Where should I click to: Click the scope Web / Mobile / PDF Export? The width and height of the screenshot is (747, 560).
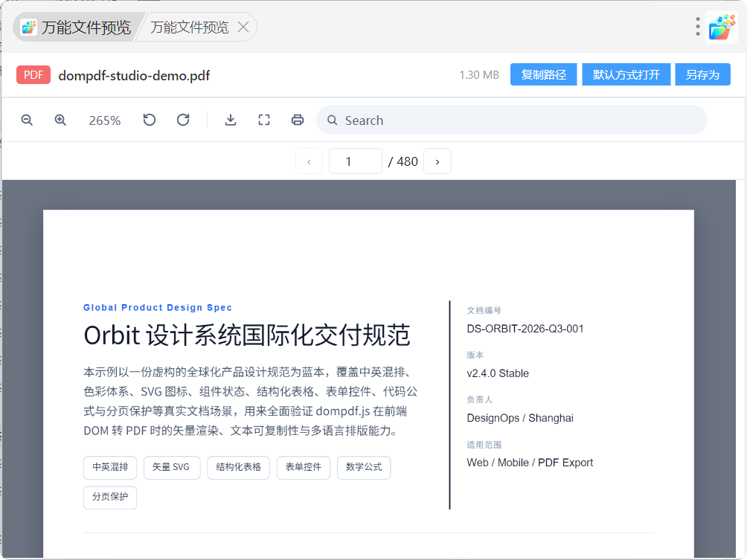tap(530, 463)
